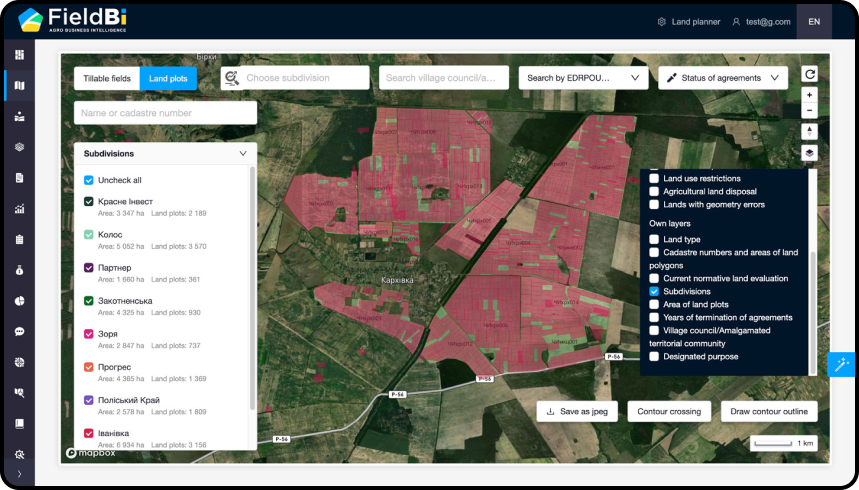Open the bar chart analytics sidebar icon

(20, 209)
